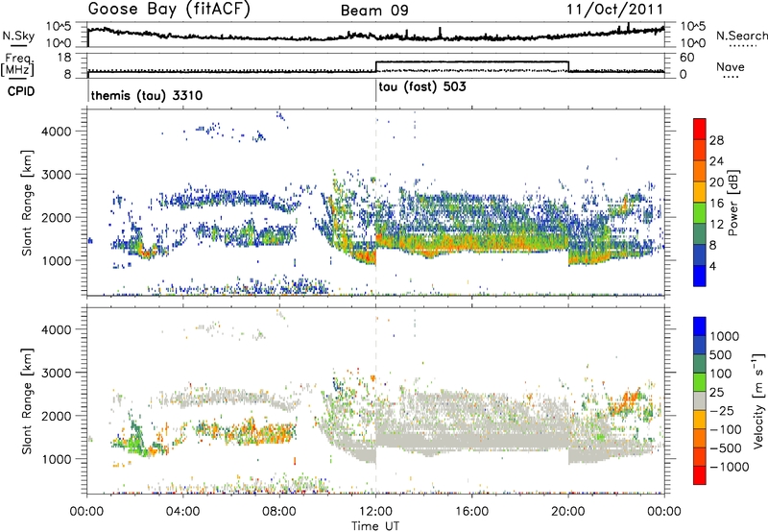Viewport: 768px width, 532px height.
Task: Click the 'Velocity [m s-1]' colorbar label
Action: coord(758,400)
